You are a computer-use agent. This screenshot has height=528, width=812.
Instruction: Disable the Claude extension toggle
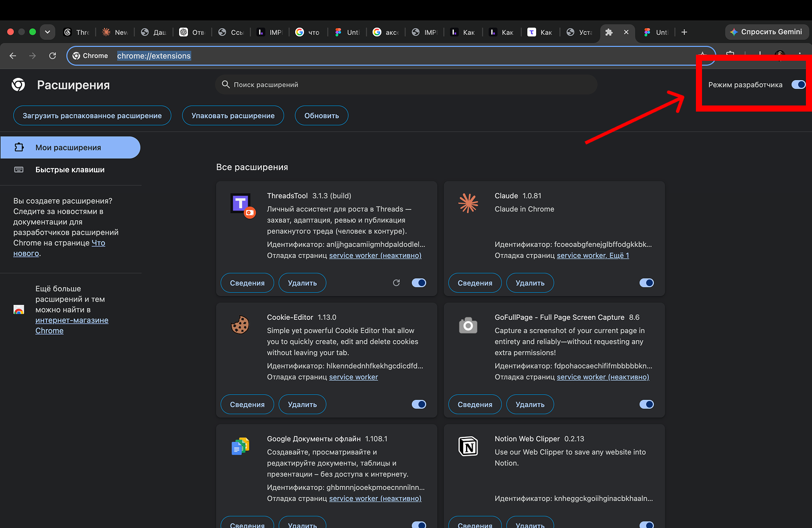coord(647,283)
